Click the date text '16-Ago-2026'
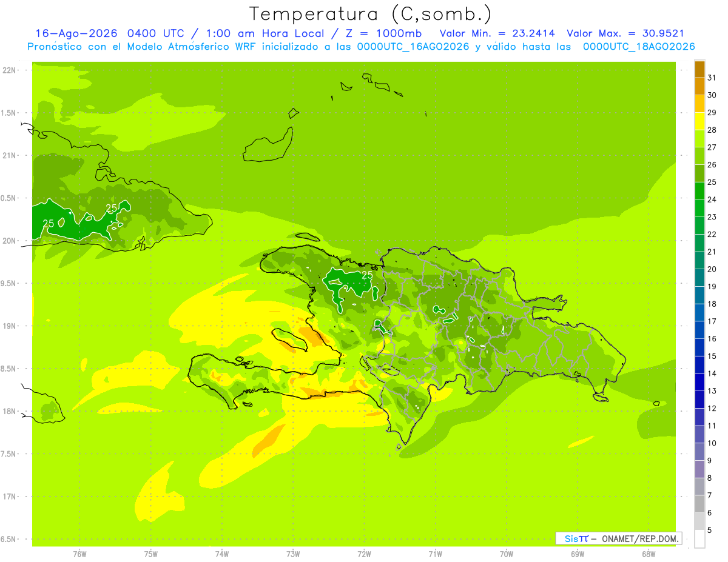 [77, 33]
